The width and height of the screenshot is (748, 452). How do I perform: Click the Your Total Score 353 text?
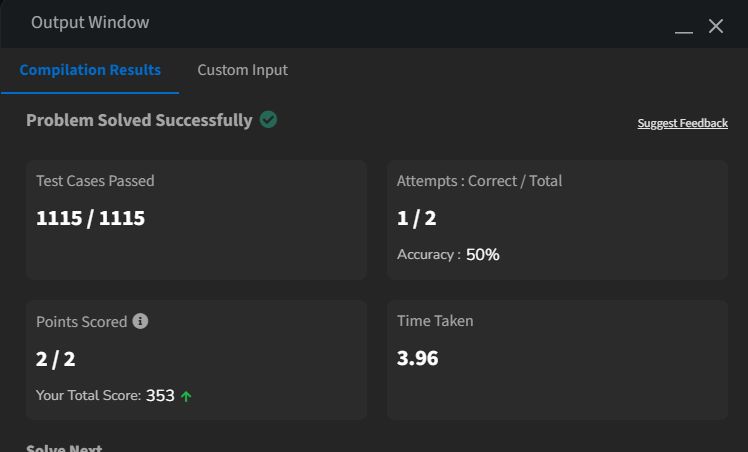coord(105,395)
